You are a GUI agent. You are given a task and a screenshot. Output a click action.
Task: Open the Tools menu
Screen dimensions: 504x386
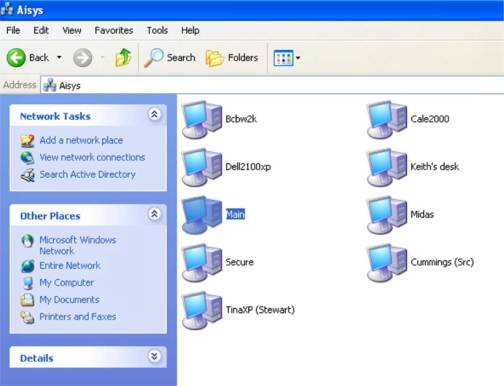pos(157,30)
